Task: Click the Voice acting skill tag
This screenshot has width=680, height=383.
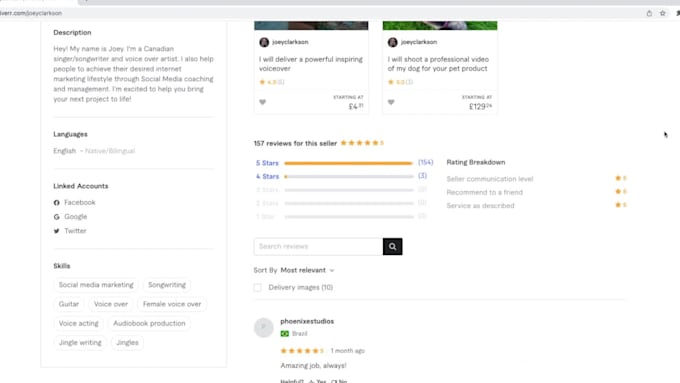Action: point(78,324)
